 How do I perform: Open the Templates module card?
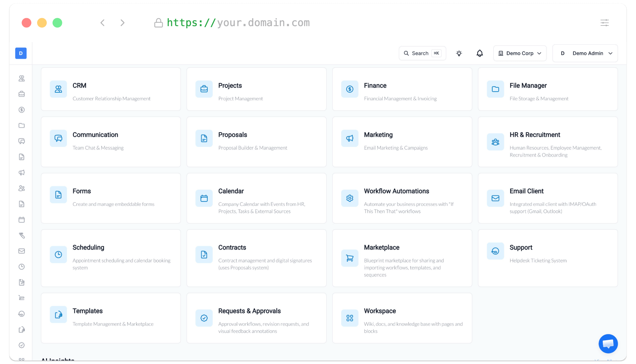tap(111, 318)
